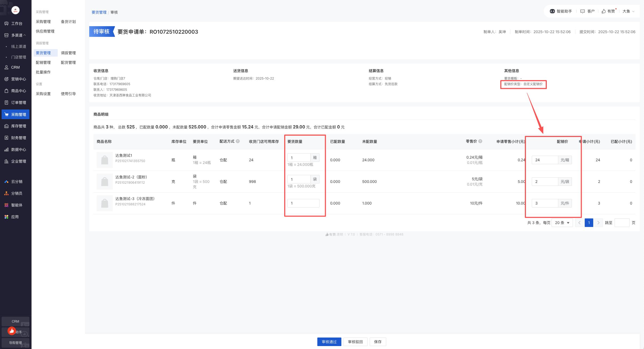Go to next page arrow
Image resolution: width=644 pixels, height=349 pixels.
click(x=598, y=223)
